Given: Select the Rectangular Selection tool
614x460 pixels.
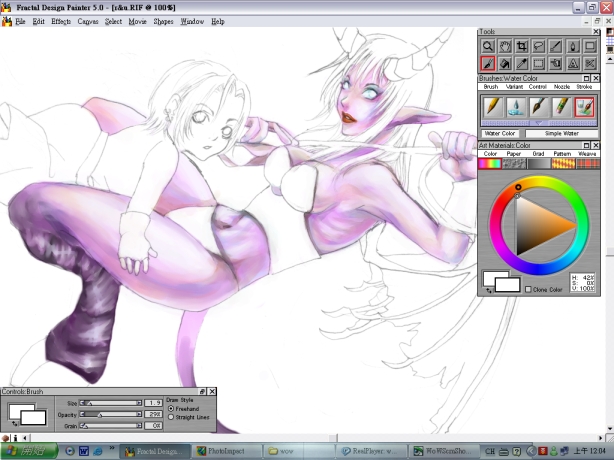Looking at the screenshot, I should point(539,63).
